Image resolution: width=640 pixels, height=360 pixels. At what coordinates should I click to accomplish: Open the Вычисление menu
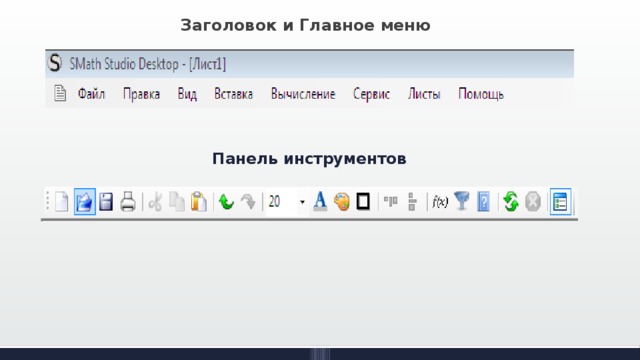click(x=303, y=94)
